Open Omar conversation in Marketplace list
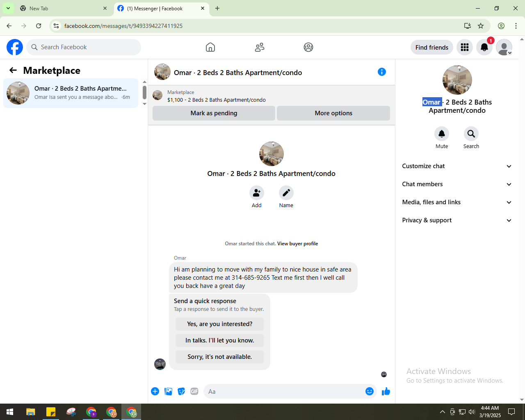This screenshot has width=525, height=420. coord(71,93)
